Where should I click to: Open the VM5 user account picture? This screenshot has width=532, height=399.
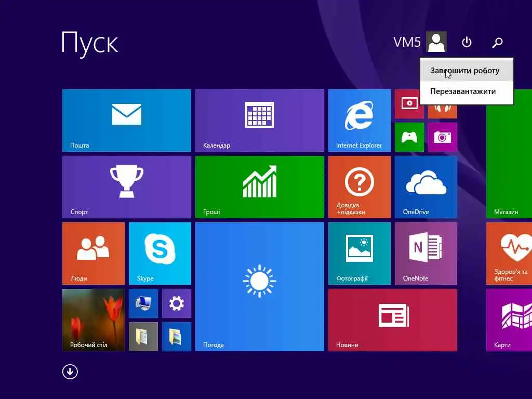coord(436,42)
